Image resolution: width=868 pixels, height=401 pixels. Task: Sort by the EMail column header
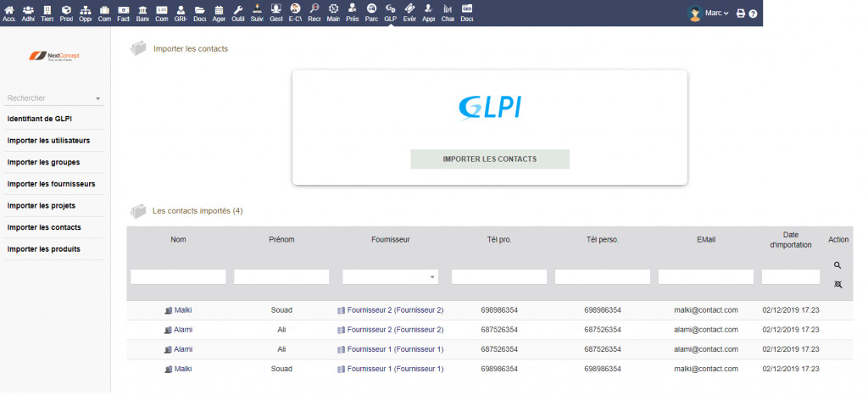point(706,240)
